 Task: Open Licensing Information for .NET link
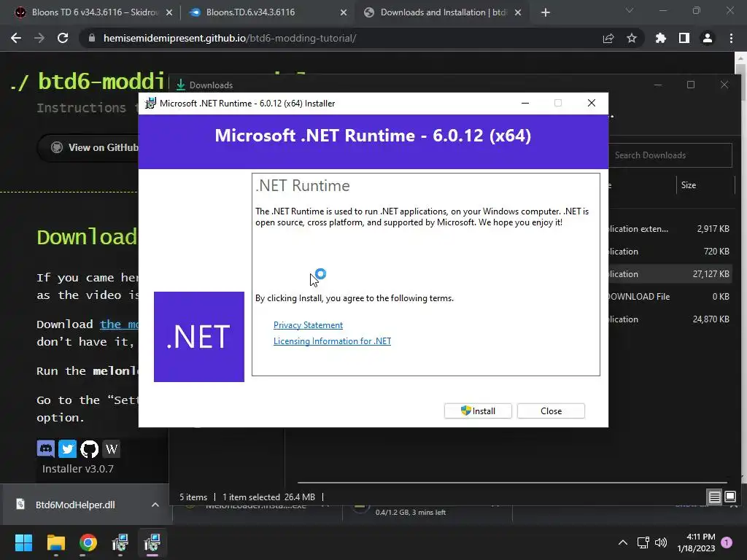[332, 341]
